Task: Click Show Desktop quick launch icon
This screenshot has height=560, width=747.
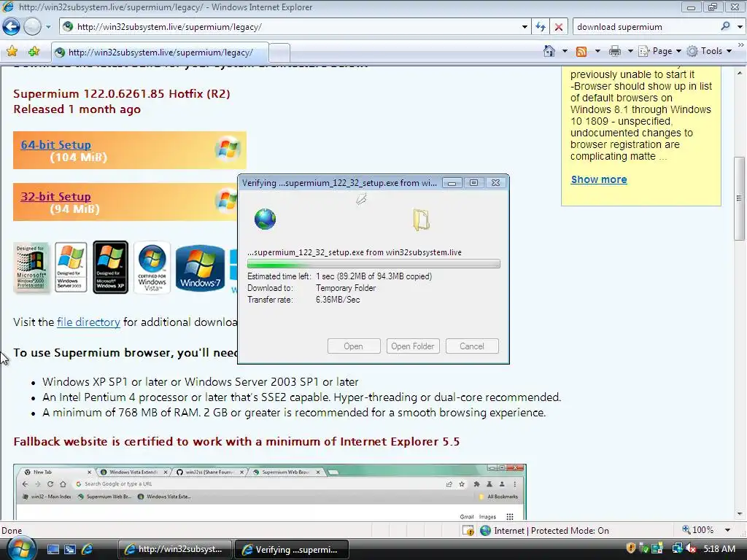Action: coord(53,550)
